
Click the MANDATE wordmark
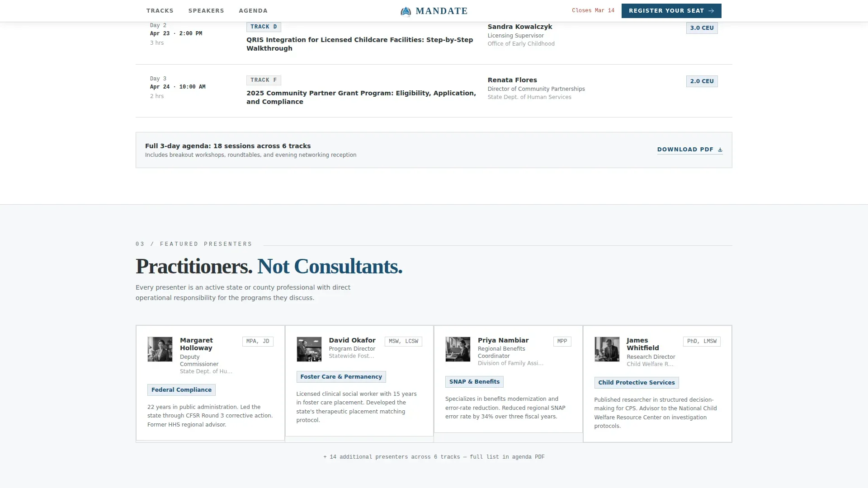coord(442,11)
